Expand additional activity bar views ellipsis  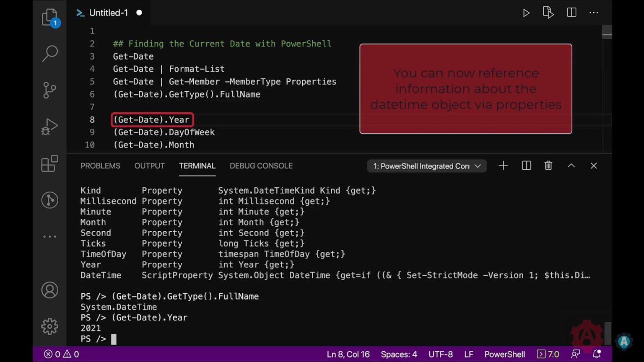pos(50,237)
